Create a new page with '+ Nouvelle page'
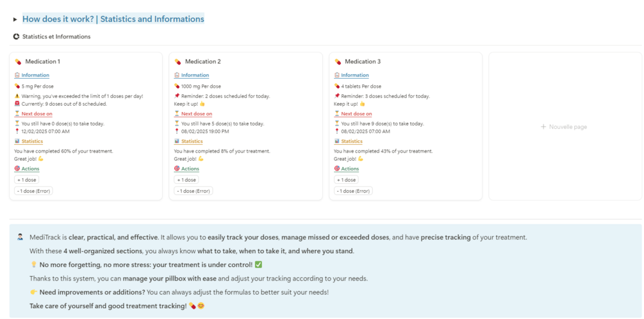 564,127
